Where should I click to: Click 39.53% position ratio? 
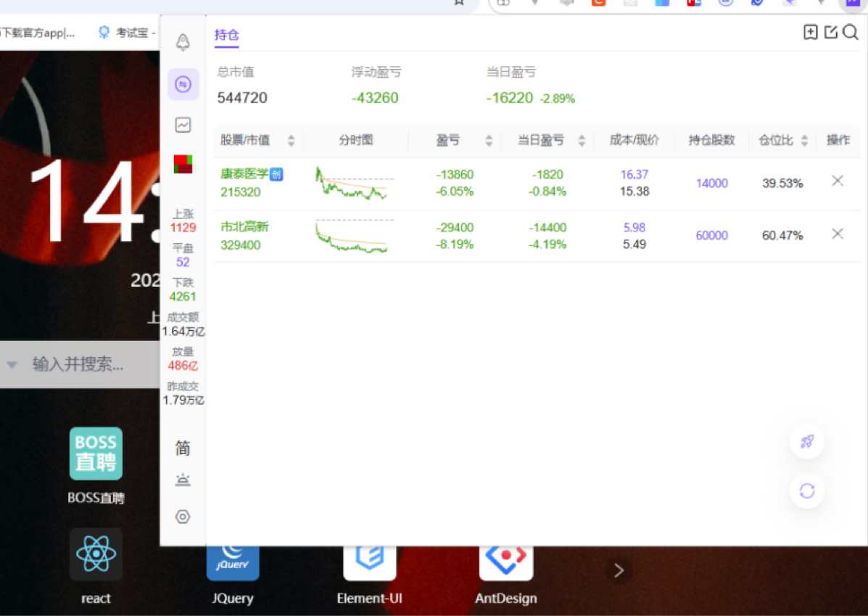tap(782, 184)
